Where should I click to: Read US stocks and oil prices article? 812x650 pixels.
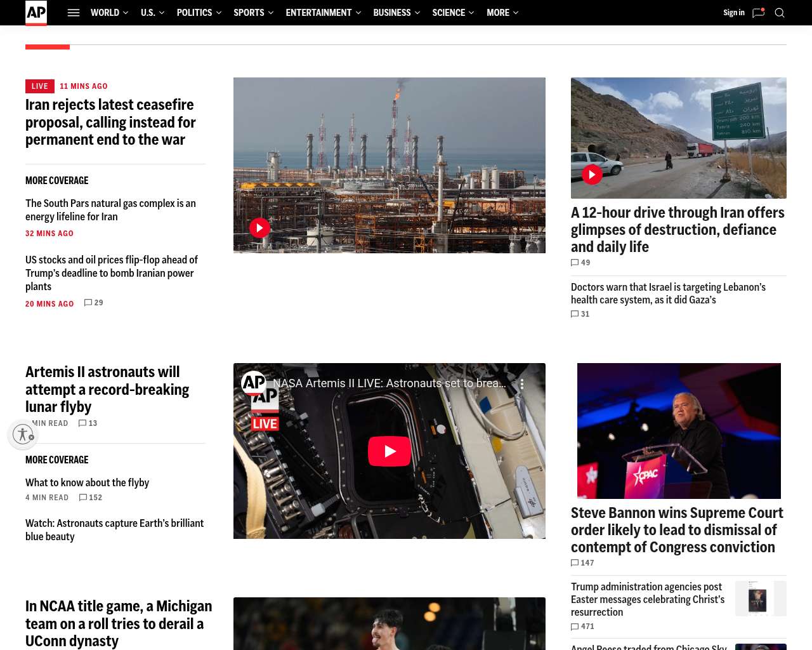(112, 273)
